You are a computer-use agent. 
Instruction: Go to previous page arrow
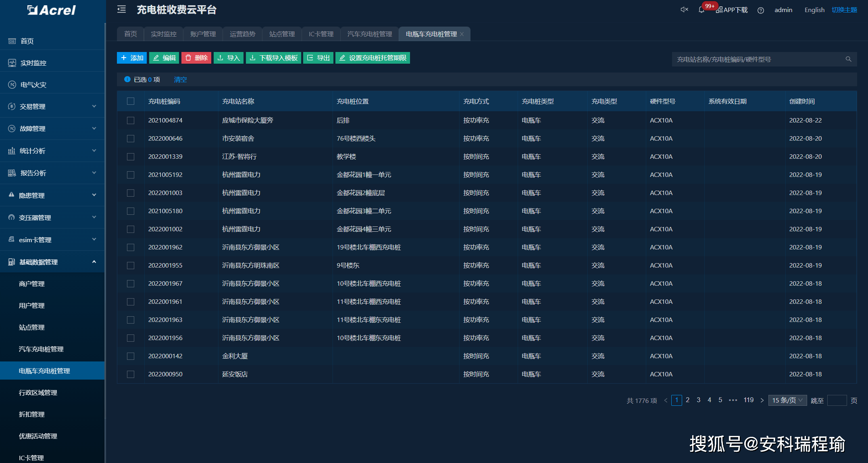tap(666, 400)
